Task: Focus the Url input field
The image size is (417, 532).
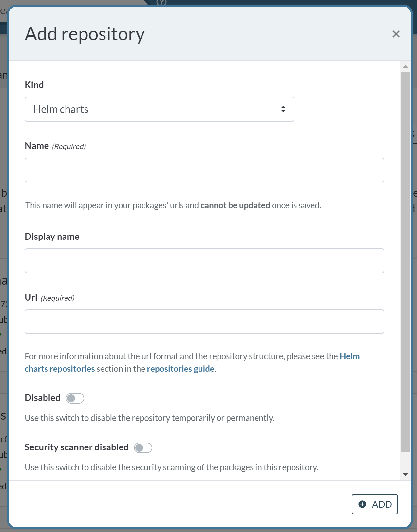Action: click(204, 322)
